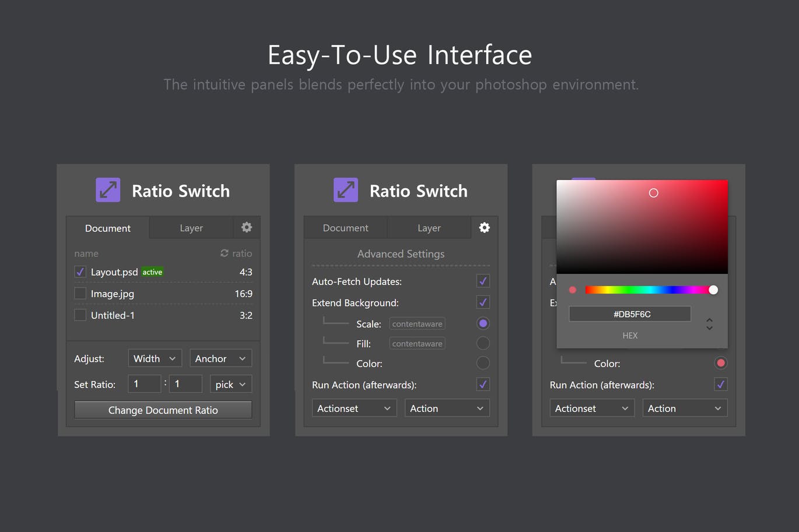Open the Width adjust dropdown
This screenshot has height=532, width=799.
[x=154, y=358]
